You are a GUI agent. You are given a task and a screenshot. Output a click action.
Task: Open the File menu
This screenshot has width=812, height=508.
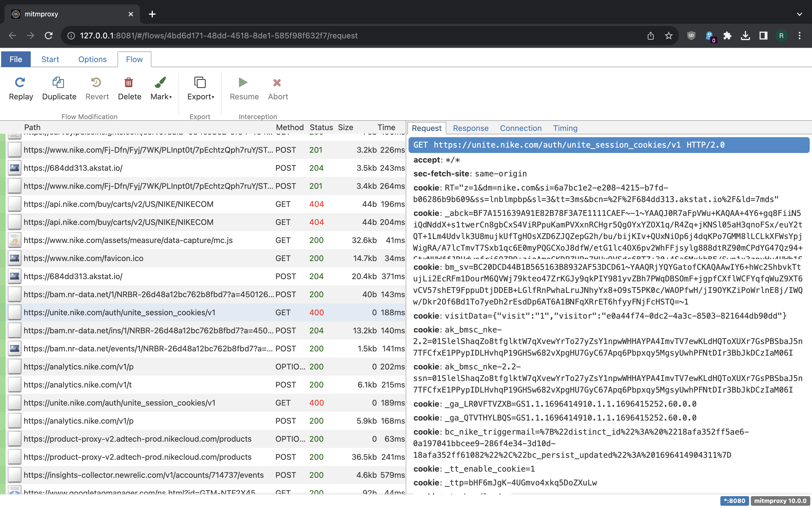(x=16, y=59)
